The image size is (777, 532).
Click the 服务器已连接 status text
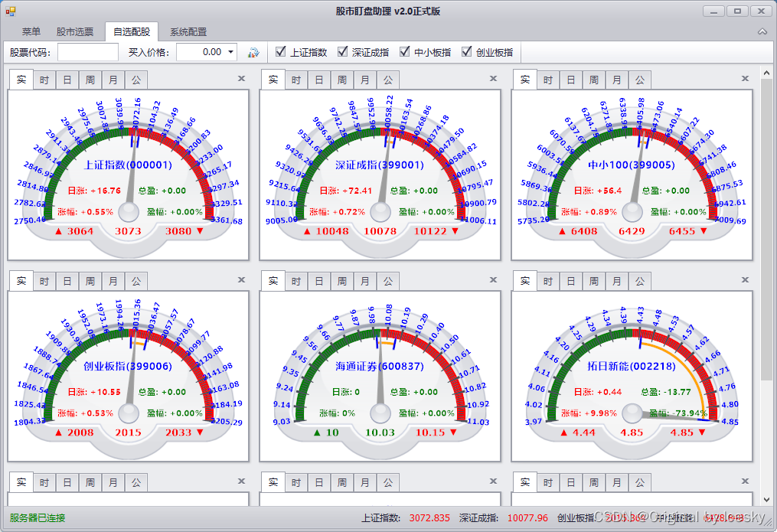pos(38,518)
